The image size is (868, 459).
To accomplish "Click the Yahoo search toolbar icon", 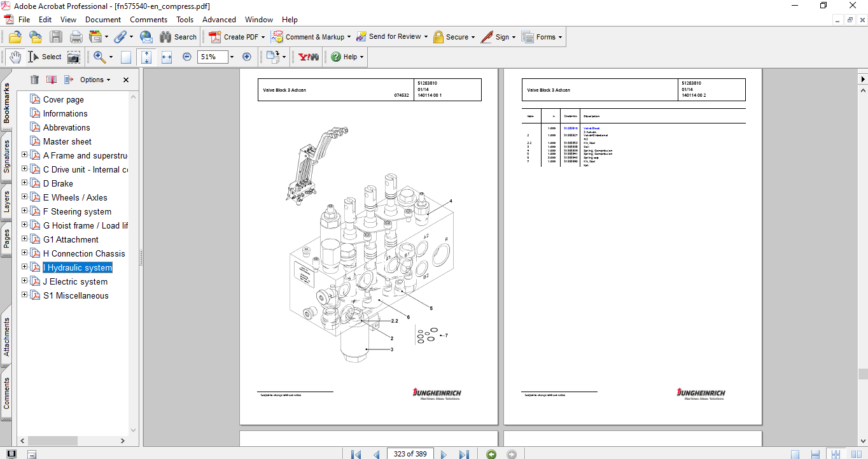I will [309, 57].
